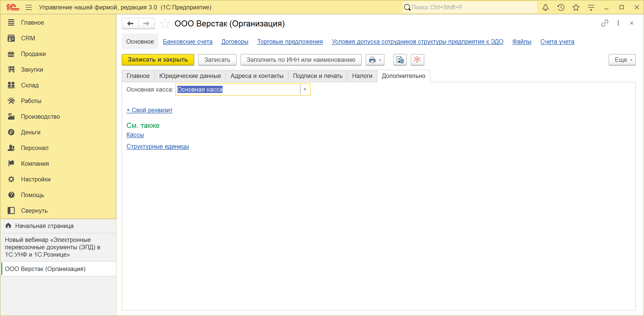Switch to the Адреса и контакты tab

pos(257,76)
